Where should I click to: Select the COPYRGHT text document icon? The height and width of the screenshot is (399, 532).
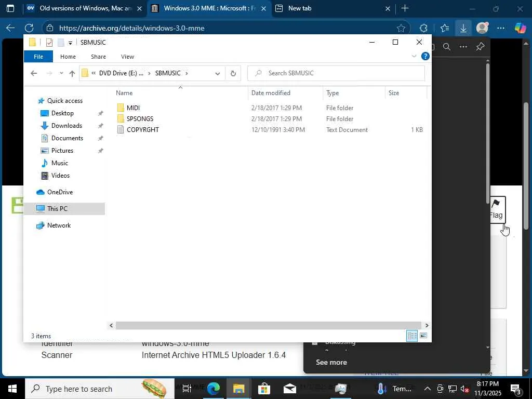(x=121, y=129)
